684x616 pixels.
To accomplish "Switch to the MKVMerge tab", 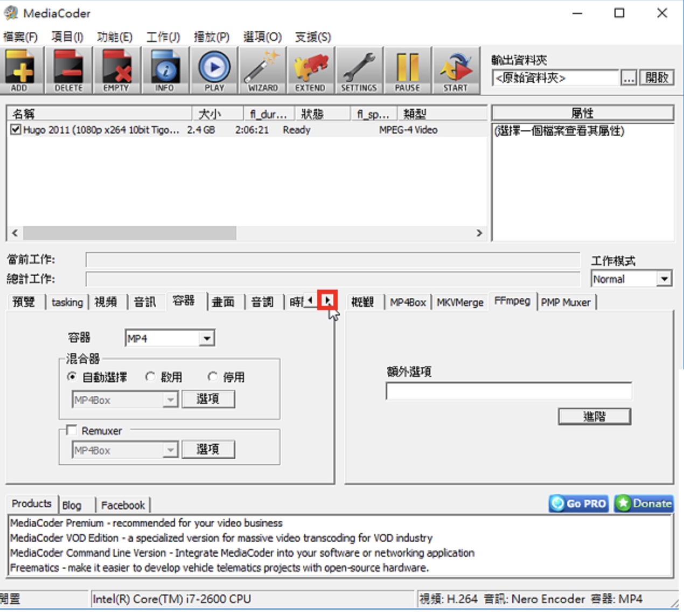I will [x=460, y=302].
